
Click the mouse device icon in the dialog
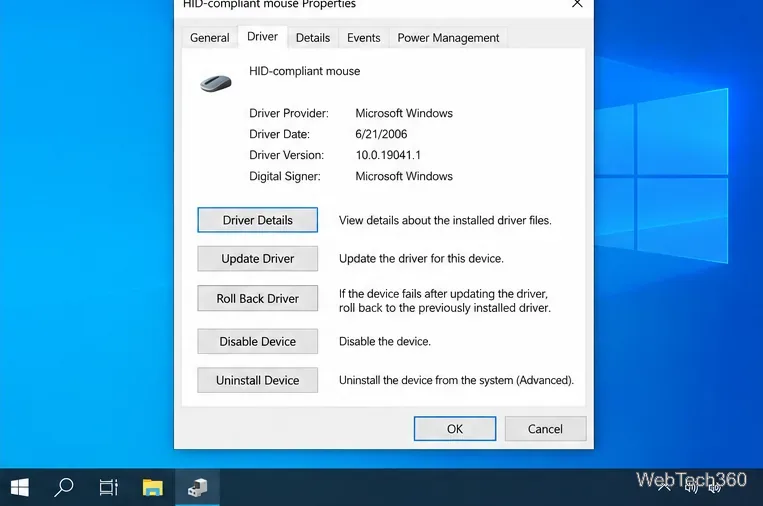pos(216,83)
